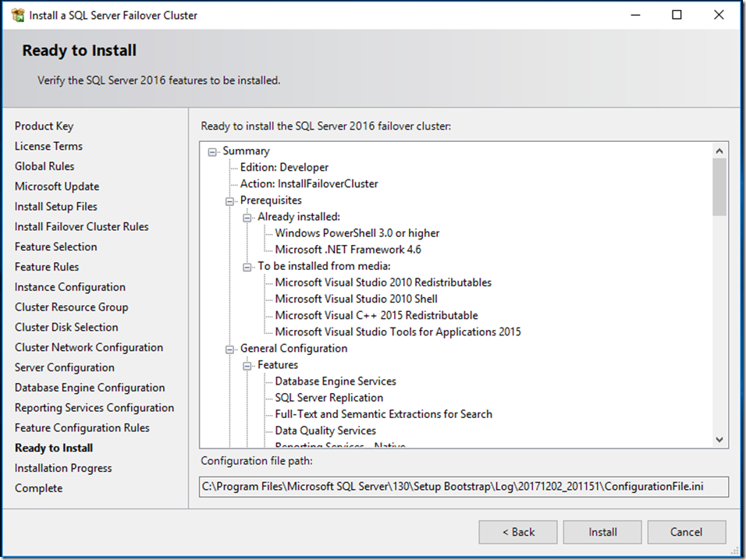Select the Database Engine Services row
The height and width of the screenshot is (560, 746).
336,381
